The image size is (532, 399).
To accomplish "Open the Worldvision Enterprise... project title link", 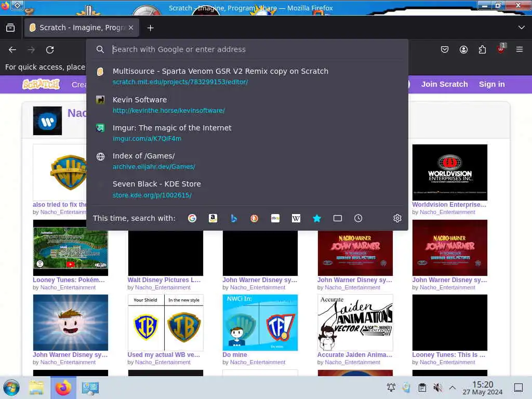I will (x=449, y=205).
